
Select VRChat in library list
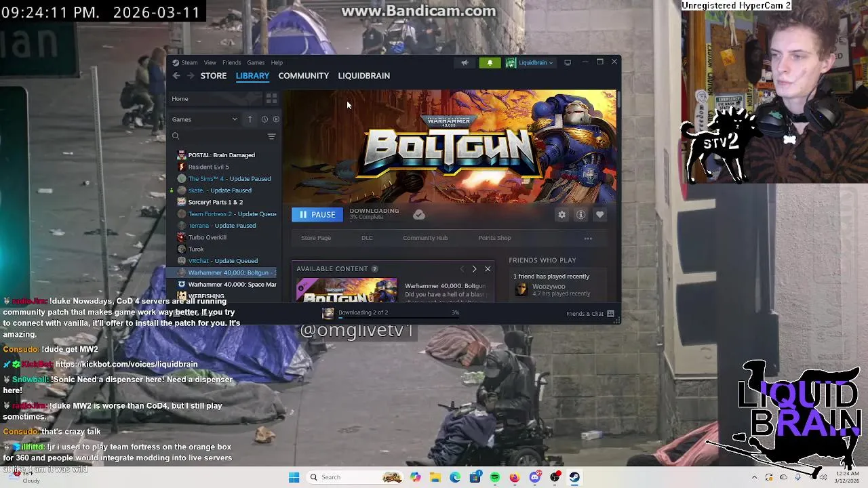224,261
